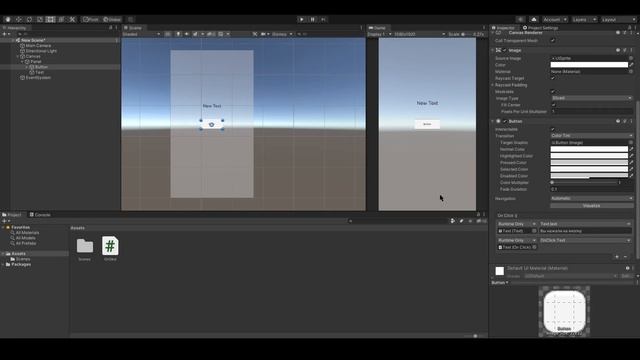The height and width of the screenshot is (360, 640).
Task: Open the Navigation dropdown
Action: point(591,198)
